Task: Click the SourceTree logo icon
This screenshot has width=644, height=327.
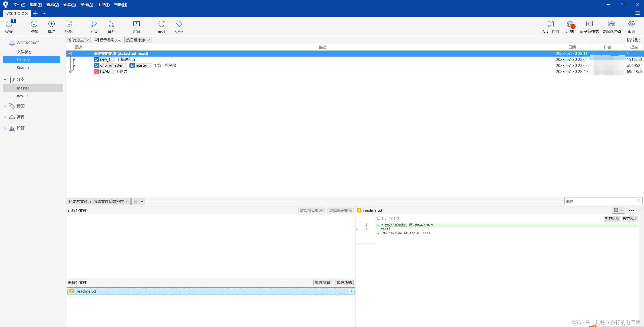Action: pyautogui.click(x=6, y=5)
